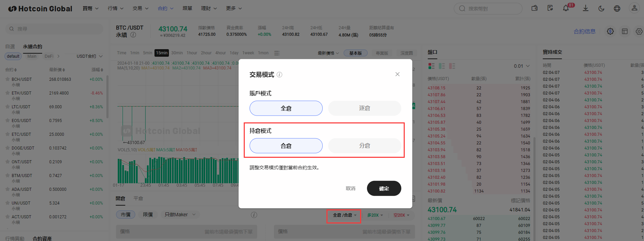Image resolution: width=644 pixels, height=241 pixels.
Task: Open language globe icon
Action: coord(617,8)
